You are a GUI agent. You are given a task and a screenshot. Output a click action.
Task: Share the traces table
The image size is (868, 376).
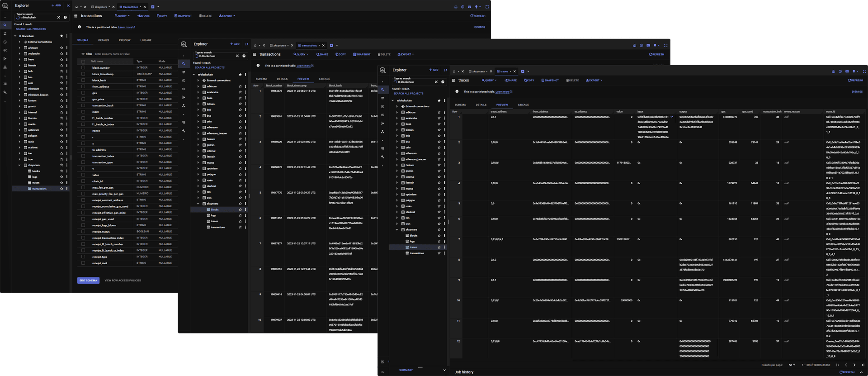click(x=510, y=81)
